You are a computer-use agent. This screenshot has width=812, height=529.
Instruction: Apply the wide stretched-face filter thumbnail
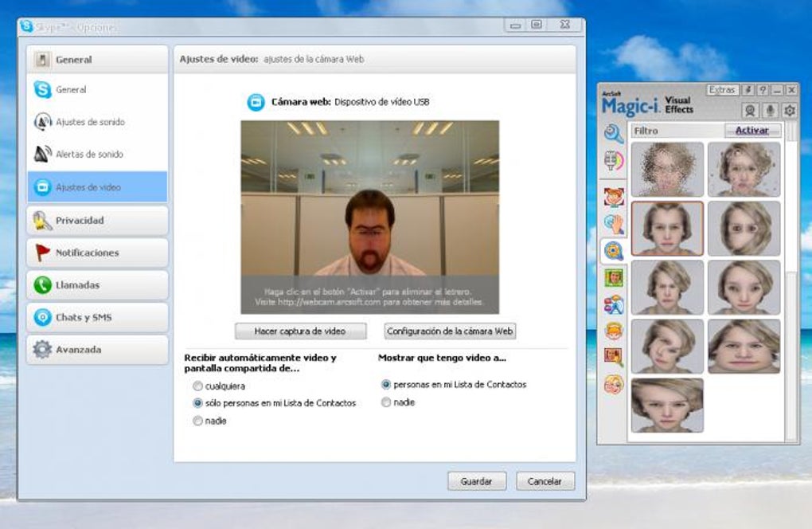pos(744,346)
